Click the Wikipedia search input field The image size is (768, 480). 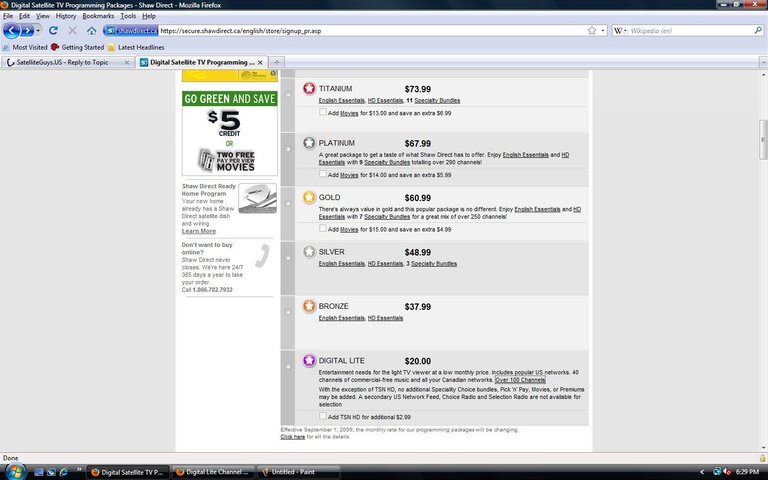[691, 30]
